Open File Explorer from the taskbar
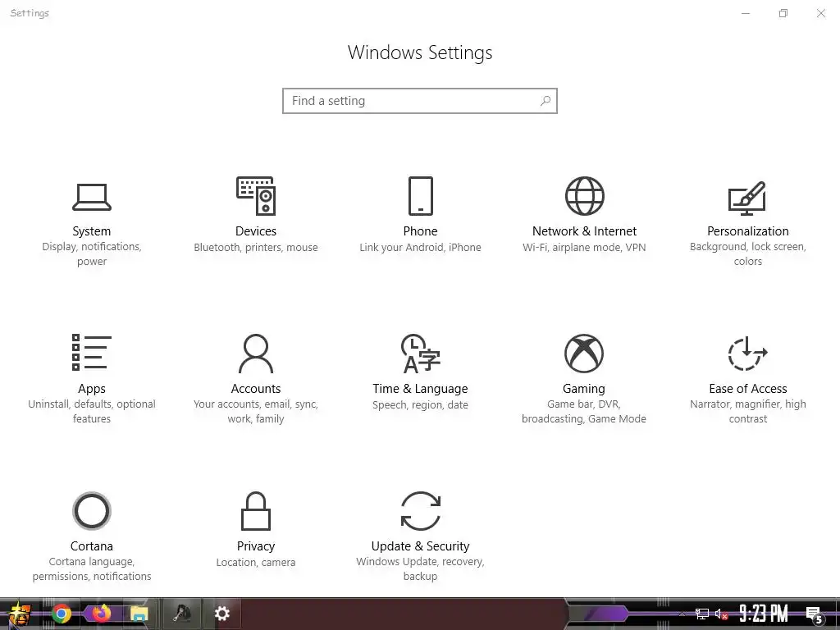The height and width of the screenshot is (630, 840). [139, 614]
